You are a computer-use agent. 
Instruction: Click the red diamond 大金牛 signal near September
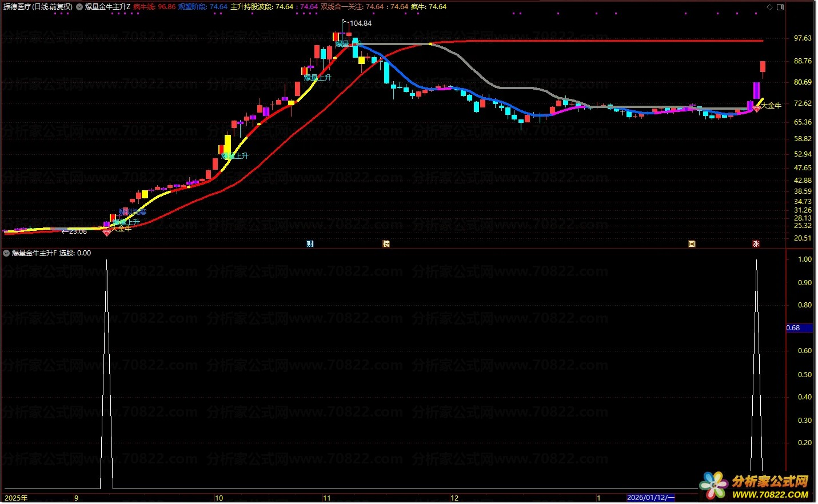pos(107,232)
